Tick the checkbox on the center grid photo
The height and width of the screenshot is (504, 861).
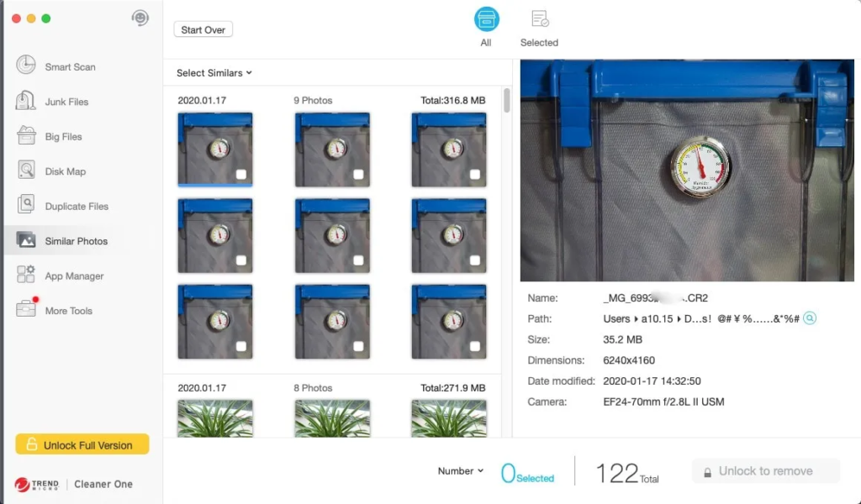(358, 260)
